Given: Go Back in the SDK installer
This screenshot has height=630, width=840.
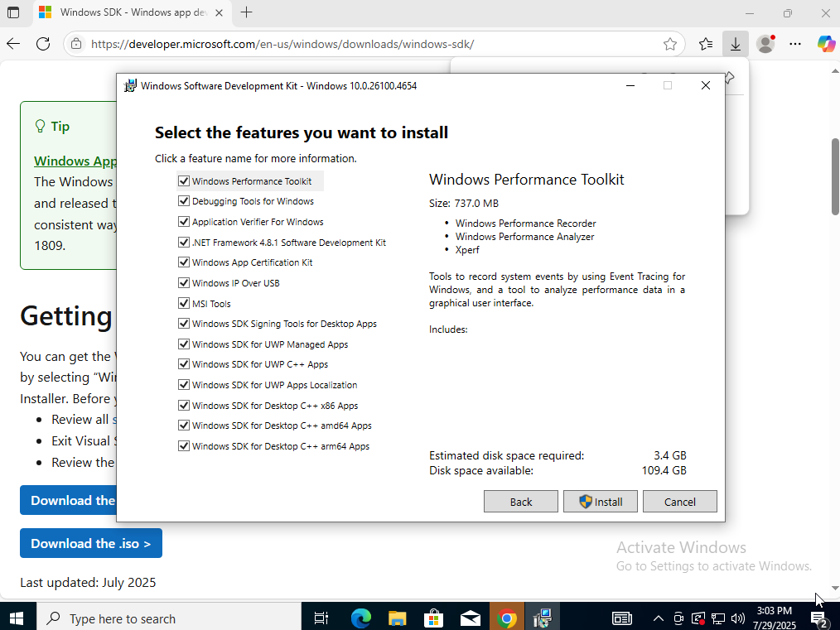Looking at the screenshot, I should [x=521, y=502].
